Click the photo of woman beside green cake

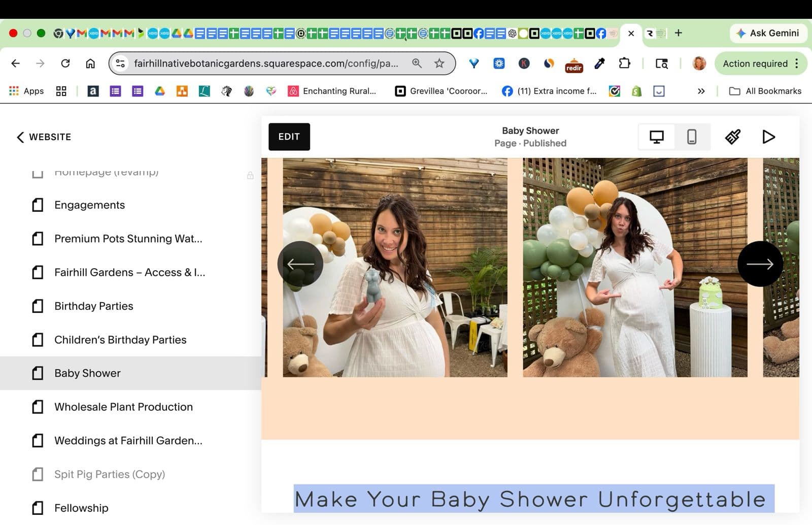(x=635, y=268)
